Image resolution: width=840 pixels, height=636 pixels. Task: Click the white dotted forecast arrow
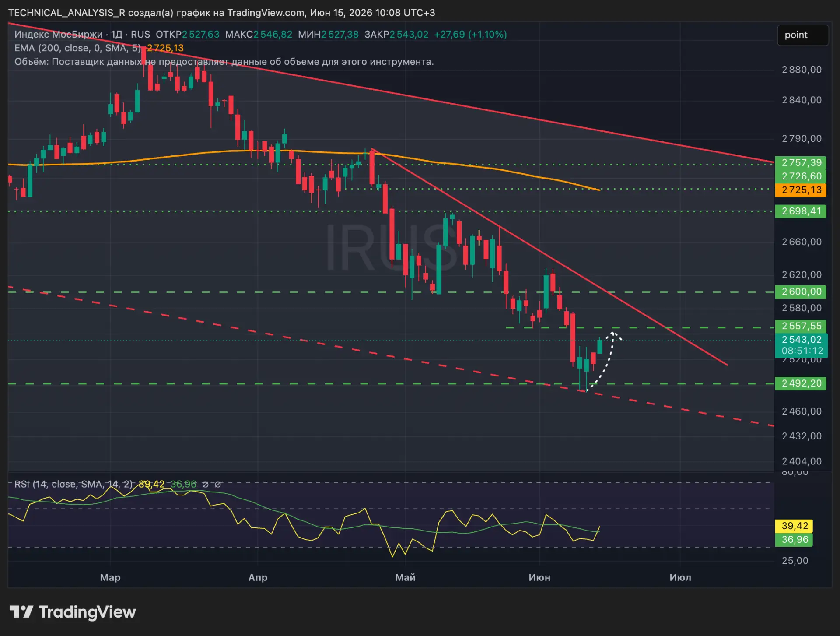pos(606,361)
